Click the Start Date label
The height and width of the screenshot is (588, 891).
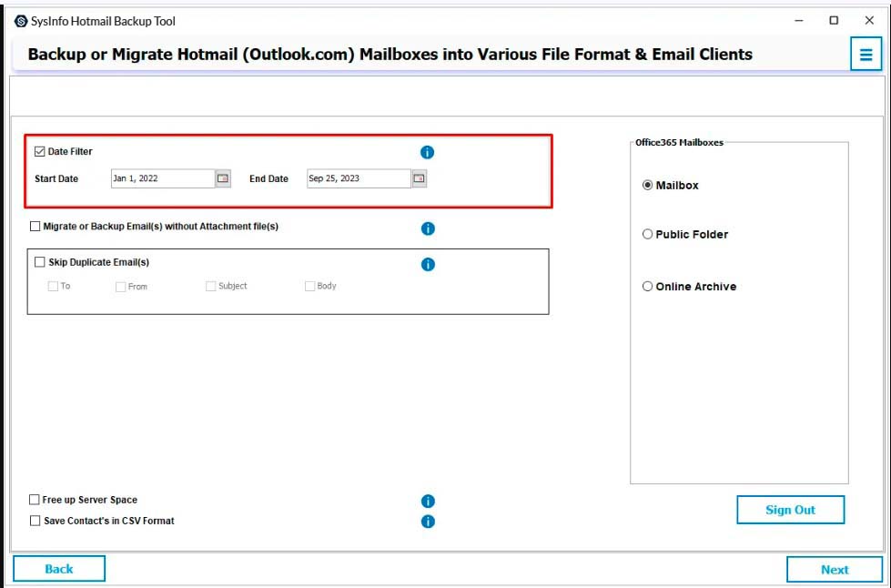pyautogui.click(x=56, y=178)
